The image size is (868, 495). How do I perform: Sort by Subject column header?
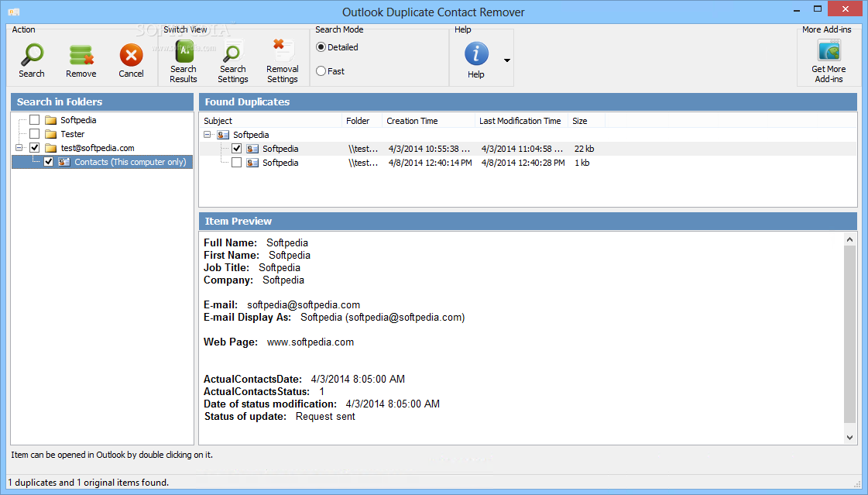point(270,121)
